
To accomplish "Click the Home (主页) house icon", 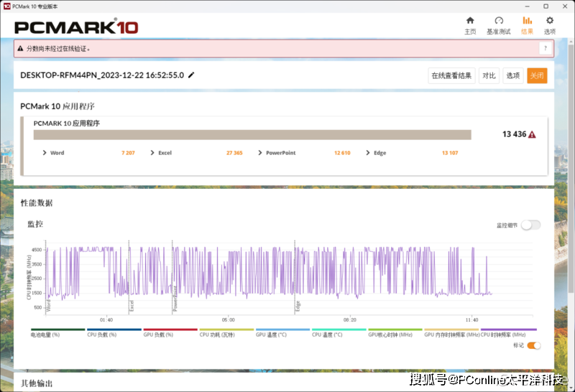I will pos(470,21).
